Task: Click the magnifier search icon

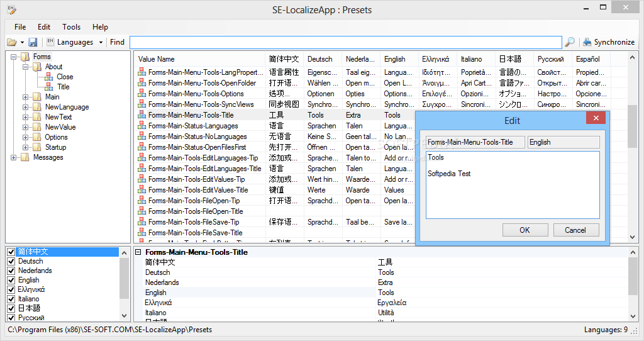Action: (x=570, y=42)
